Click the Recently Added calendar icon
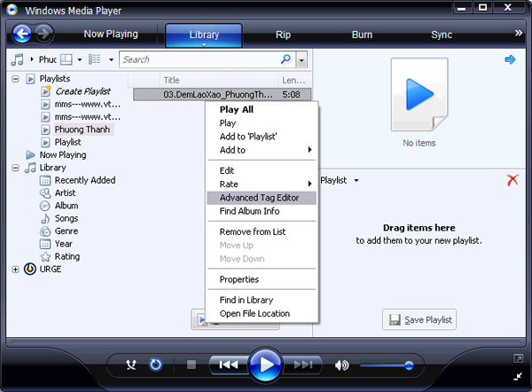The image size is (532, 392). [45, 180]
